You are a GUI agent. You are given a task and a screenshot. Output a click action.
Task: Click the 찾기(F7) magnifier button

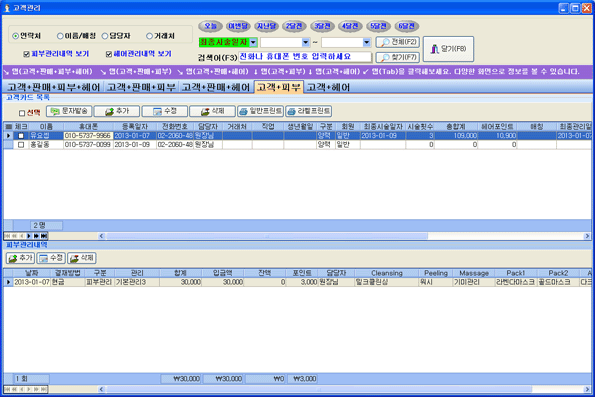coord(397,57)
